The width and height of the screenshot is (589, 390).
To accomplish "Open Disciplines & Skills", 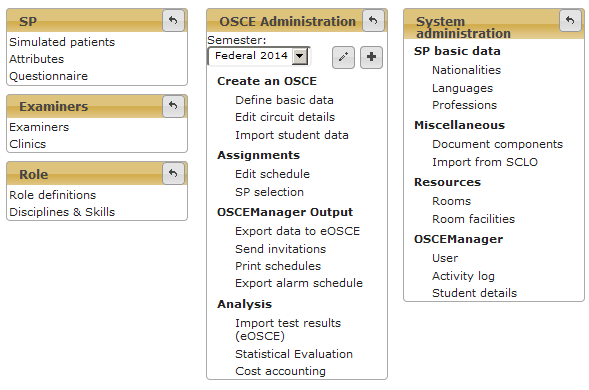I will [62, 212].
